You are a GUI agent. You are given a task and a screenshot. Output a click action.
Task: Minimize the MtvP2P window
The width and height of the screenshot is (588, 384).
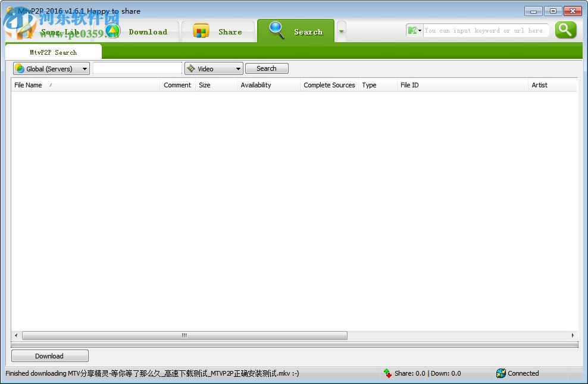pos(533,11)
